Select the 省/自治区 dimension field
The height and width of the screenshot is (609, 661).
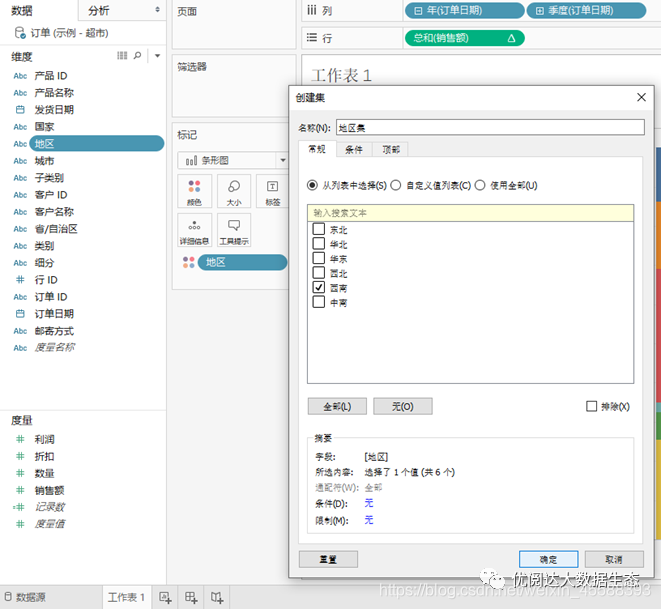click(x=56, y=228)
